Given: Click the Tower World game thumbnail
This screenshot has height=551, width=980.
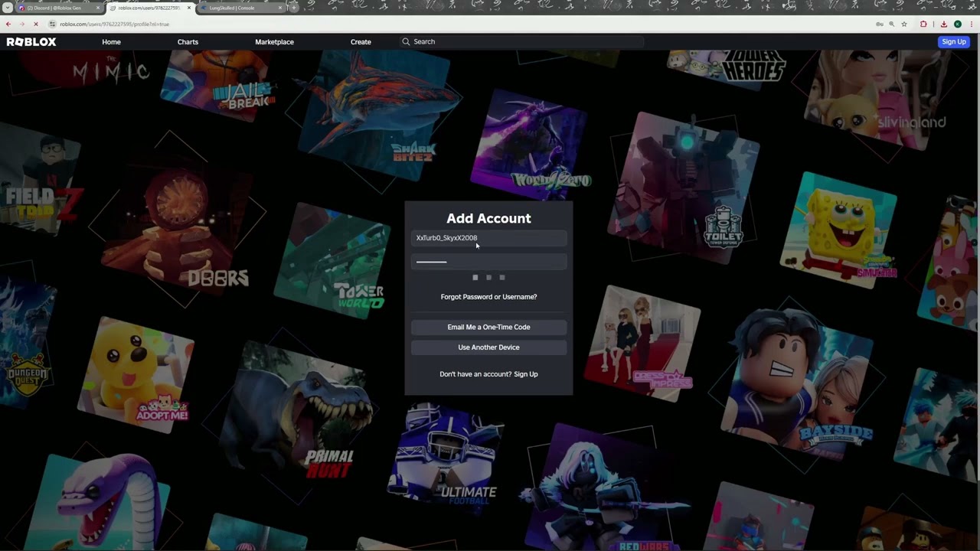Looking at the screenshot, I should click(333, 262).
